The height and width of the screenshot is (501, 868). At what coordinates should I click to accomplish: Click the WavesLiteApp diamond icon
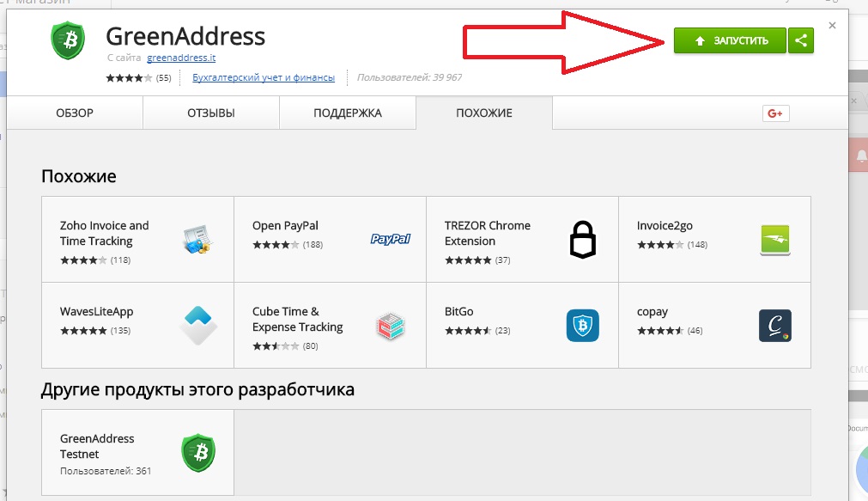click(x=198, y=326)
